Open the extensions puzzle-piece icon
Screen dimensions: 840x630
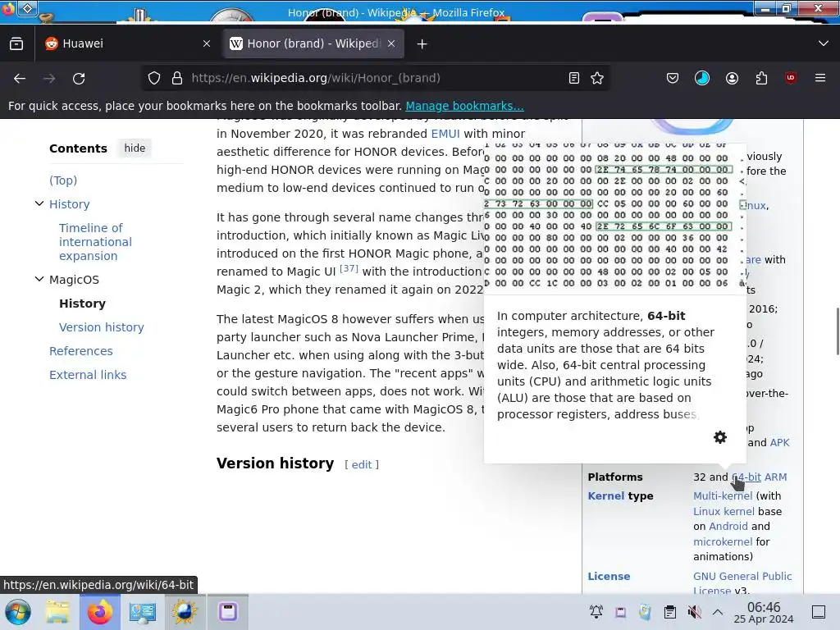(x=761, y=78)
